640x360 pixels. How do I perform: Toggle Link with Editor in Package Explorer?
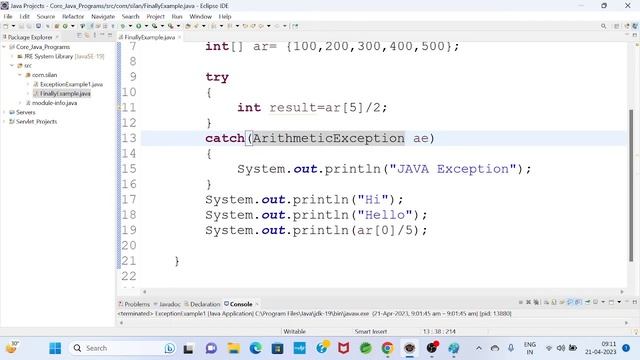(x=87, y=36)
